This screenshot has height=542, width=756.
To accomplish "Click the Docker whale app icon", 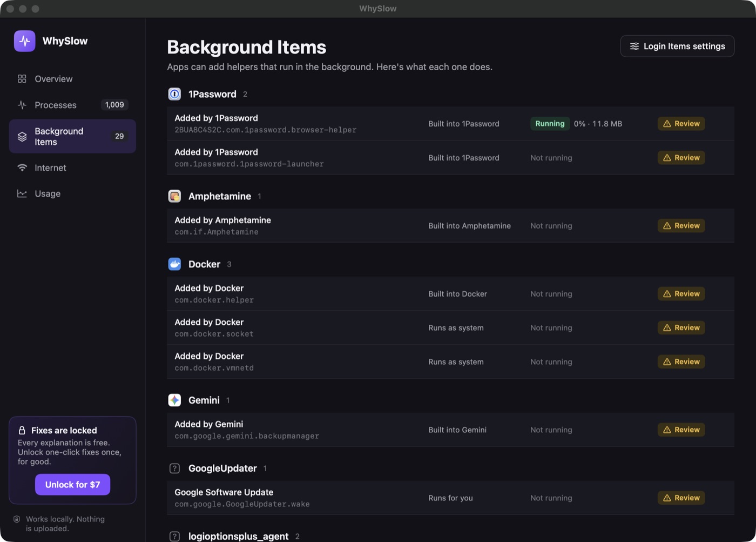I will click(174, 264).
